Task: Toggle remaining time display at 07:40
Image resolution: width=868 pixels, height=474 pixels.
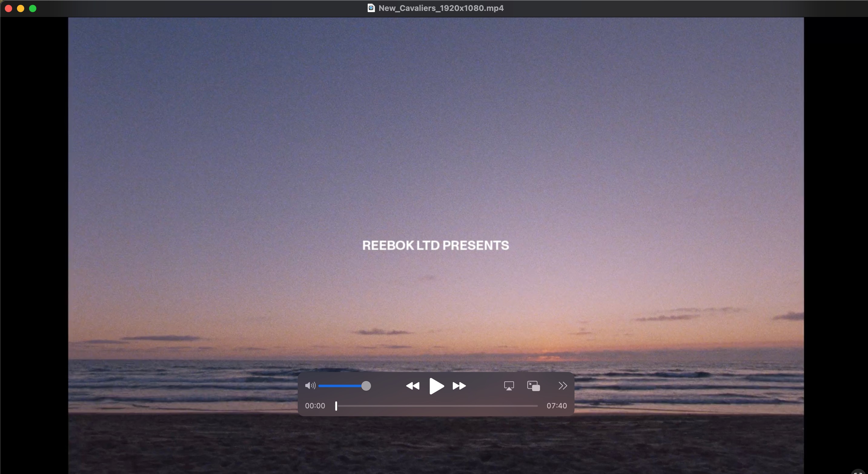Action: 557,406
